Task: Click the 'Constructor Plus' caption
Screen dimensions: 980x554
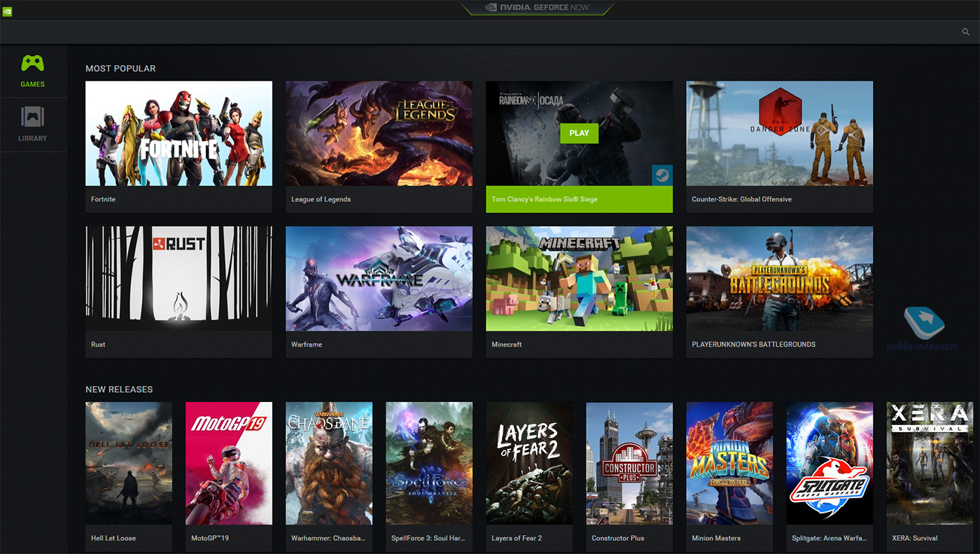Action: click(618, 538)
